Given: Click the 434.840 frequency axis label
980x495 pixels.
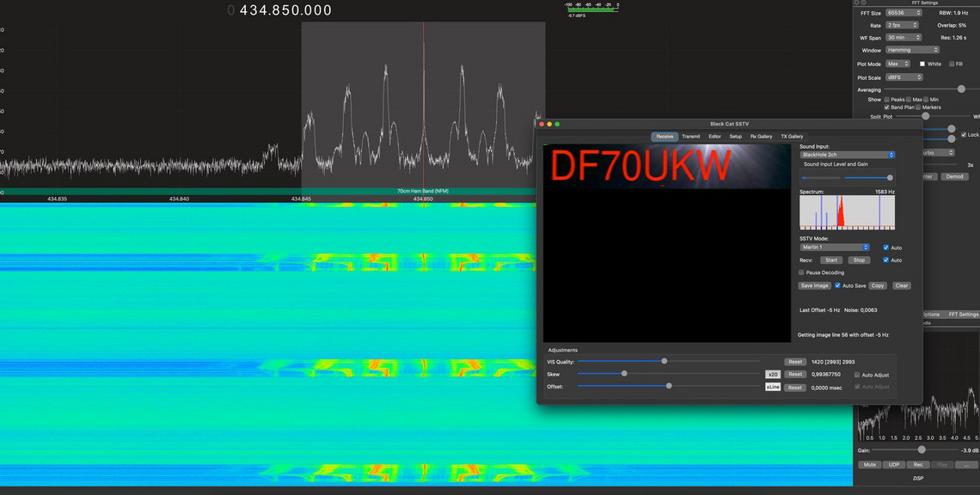Looking at the screenshot, I should 179,199.
